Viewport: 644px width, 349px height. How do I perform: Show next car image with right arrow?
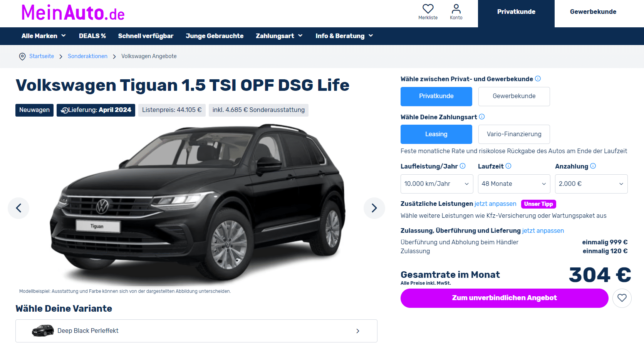click(x=374, y=208)
